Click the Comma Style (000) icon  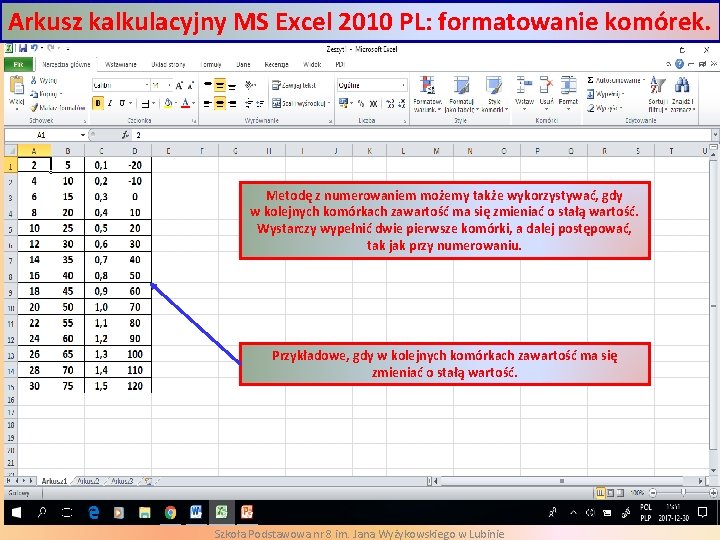373,104
